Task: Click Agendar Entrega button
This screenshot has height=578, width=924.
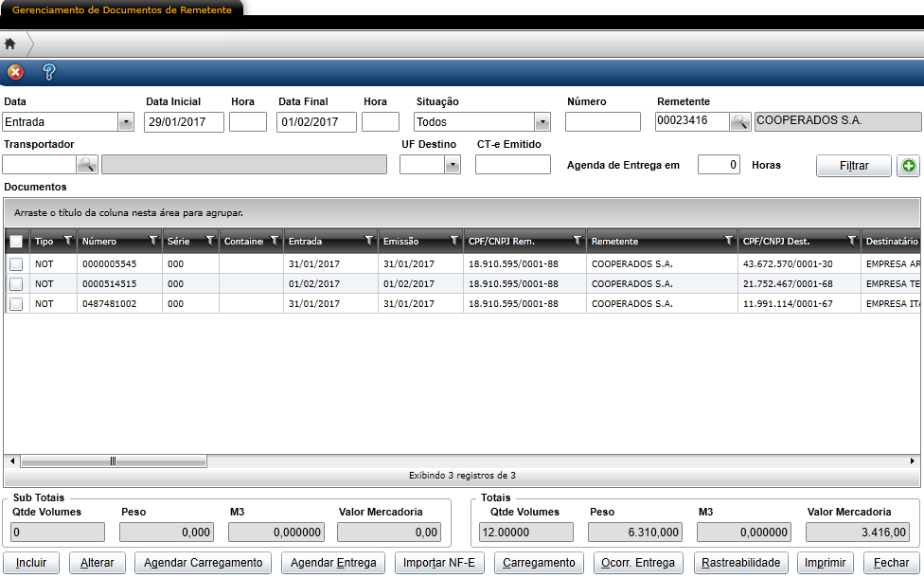Action: [333, 563]
